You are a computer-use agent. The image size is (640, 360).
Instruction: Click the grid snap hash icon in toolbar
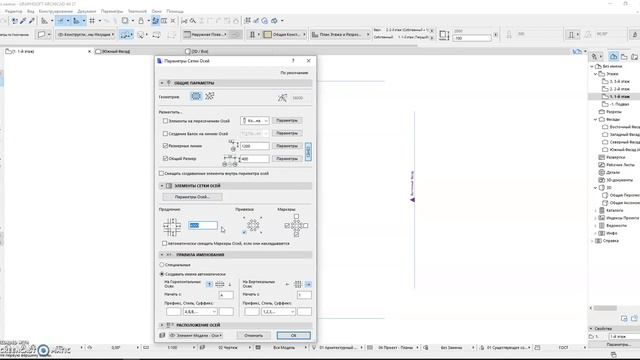[92, 20]
